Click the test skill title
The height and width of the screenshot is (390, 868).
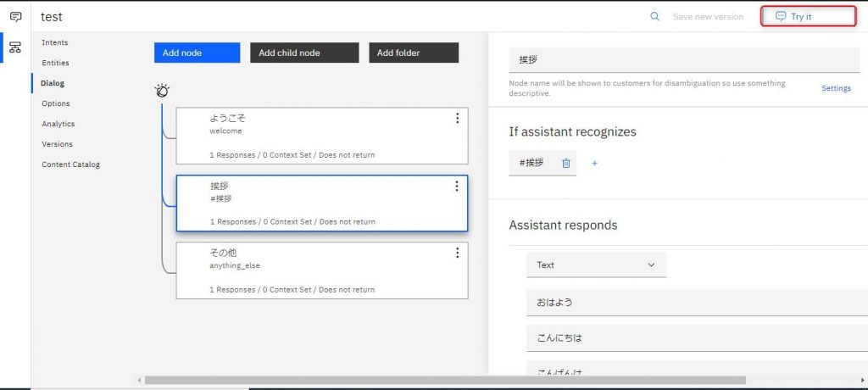[x=52, y=17]
